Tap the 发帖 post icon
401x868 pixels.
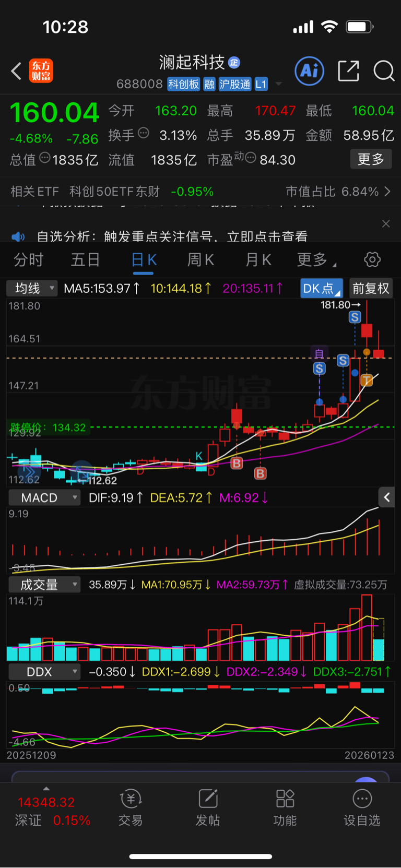(x=208, y=808)
